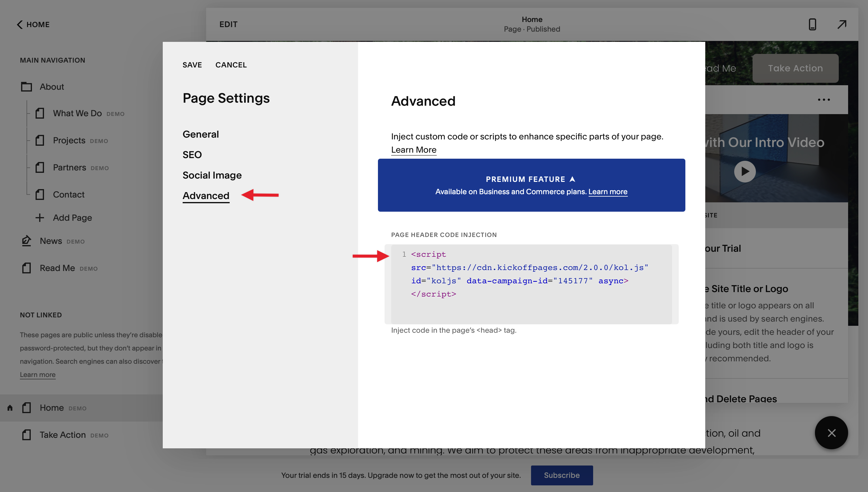The image size is (868, 492).
Task: Select the Projects page
Action: [69, 140]
